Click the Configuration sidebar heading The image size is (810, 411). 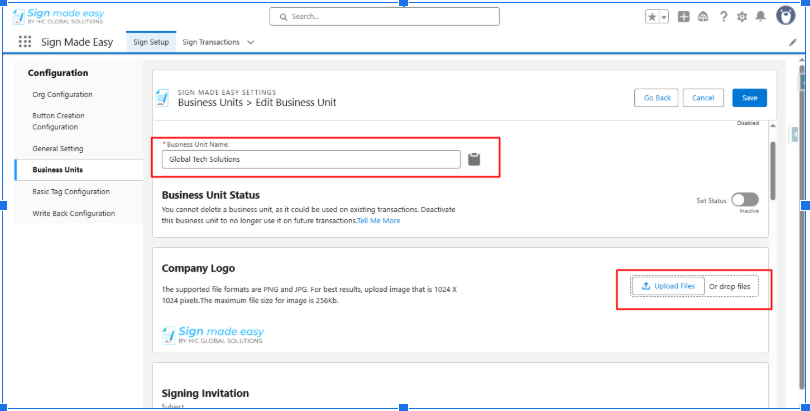(x=58, y=73)
